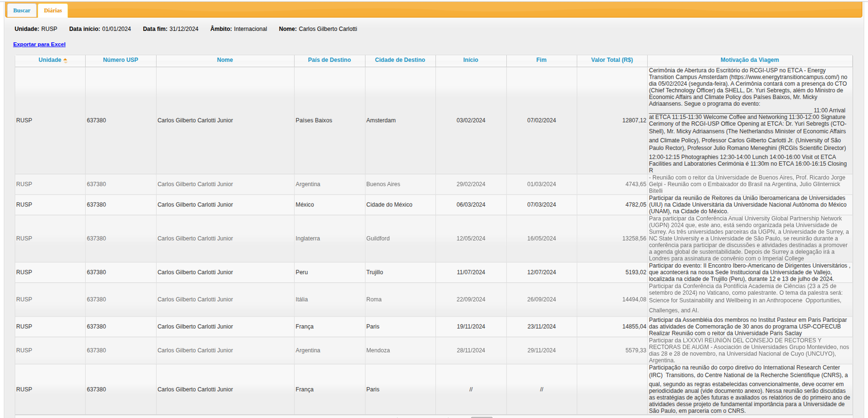This screenshot has height=418, width=868.
Task: Click the Início column header
Action: click(x=470, y=60)
